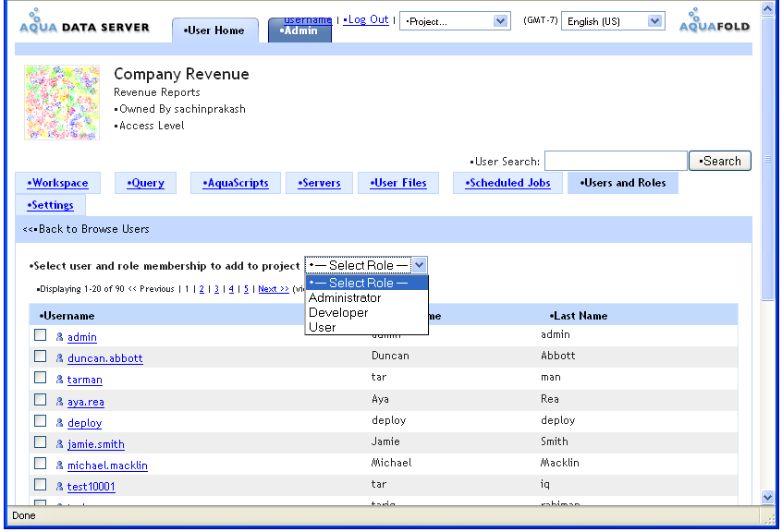Open the tarman user link
Screen dimensions: 782x532
coord(85,380)
